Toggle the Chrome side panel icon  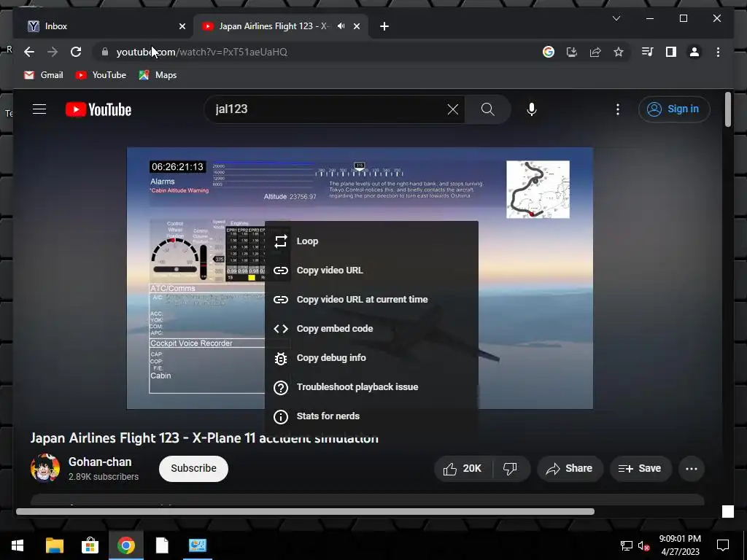pyautogui.click(x=671, y=52)
